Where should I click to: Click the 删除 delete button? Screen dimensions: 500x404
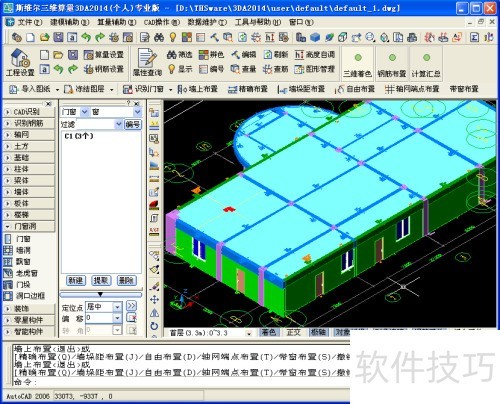(126, 281)
